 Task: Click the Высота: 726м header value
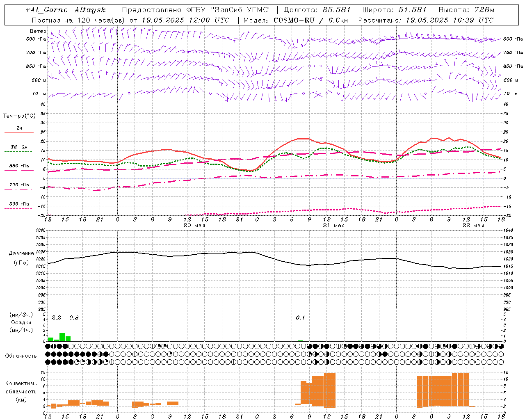[x=466, y=10]
